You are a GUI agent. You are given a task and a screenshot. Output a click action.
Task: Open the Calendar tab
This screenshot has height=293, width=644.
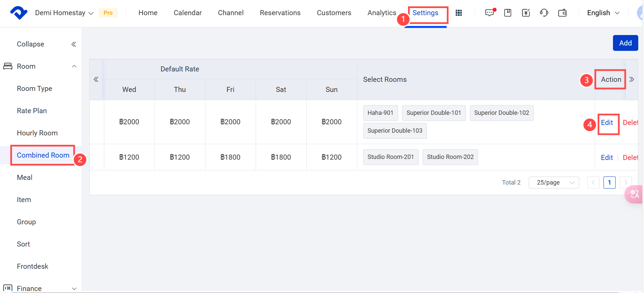point(188,13)
